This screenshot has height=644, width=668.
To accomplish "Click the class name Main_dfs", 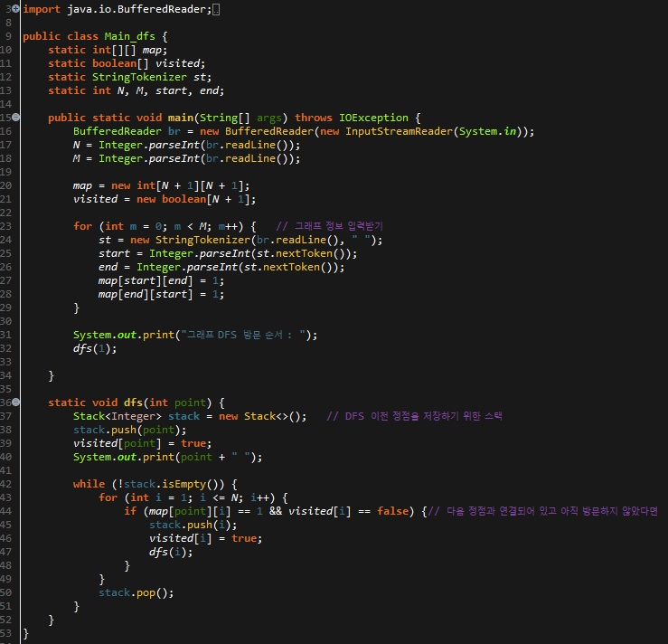I will click(x=129, y=36).
